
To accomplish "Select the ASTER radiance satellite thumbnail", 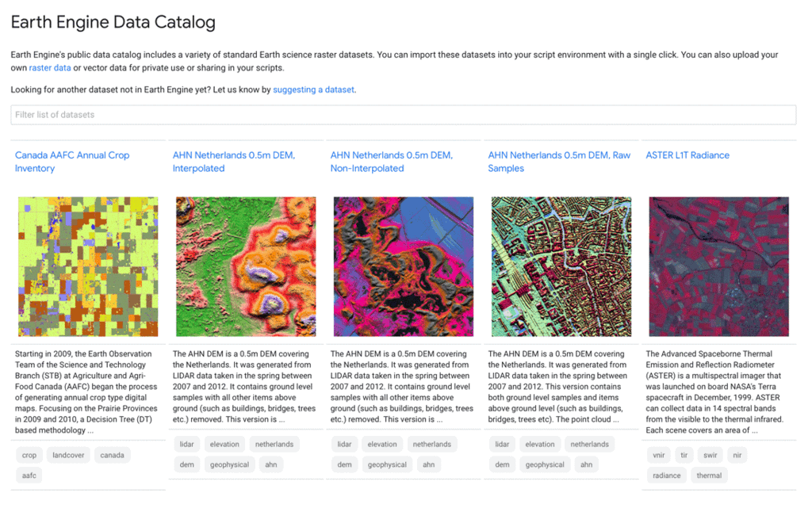I will pos(718,266).
